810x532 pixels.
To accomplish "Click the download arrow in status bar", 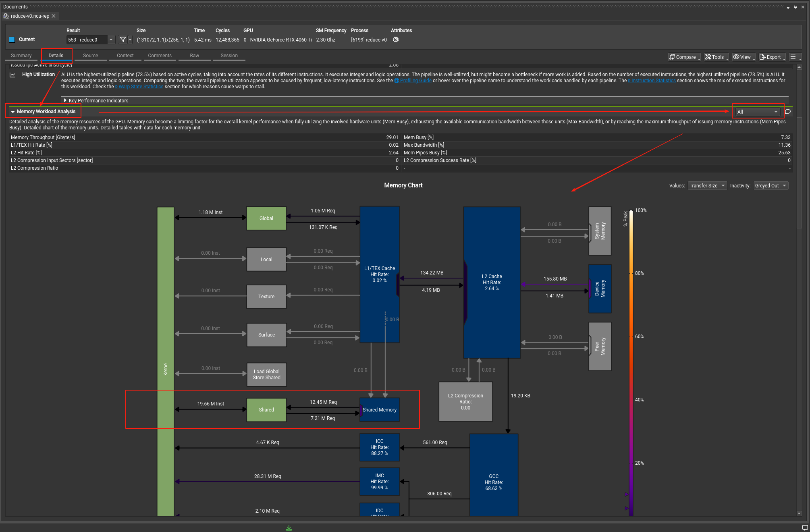I will coord(289,528).
